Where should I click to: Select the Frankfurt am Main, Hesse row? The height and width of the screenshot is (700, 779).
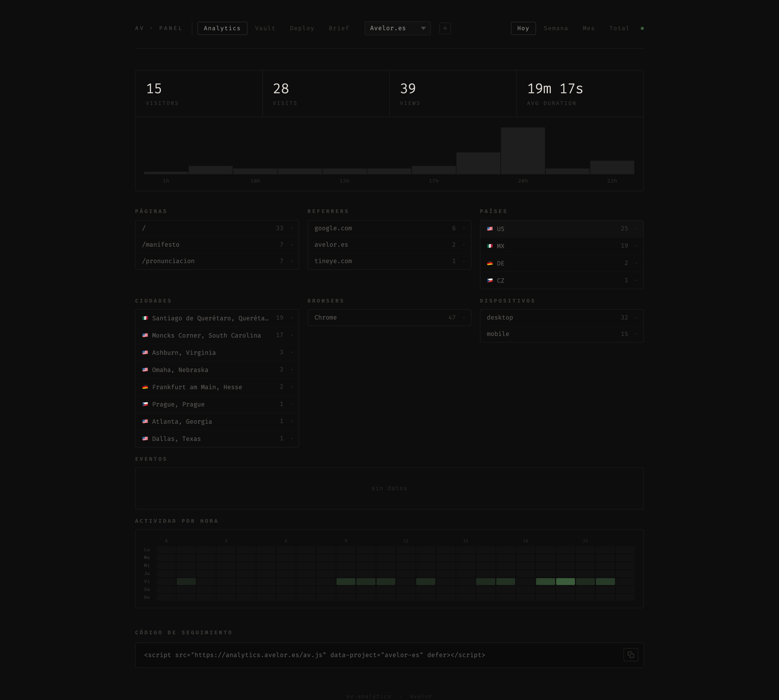(217, 387)
